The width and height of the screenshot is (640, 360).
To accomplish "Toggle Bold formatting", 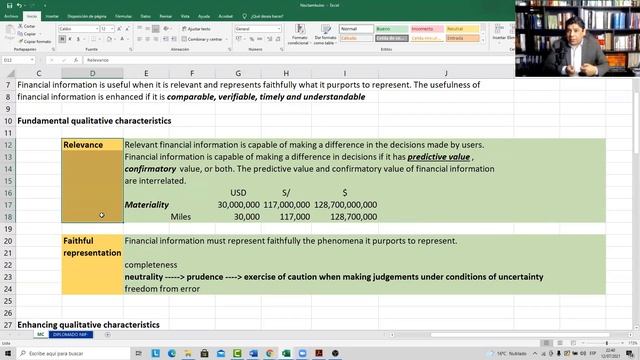I will coord(62,39).
